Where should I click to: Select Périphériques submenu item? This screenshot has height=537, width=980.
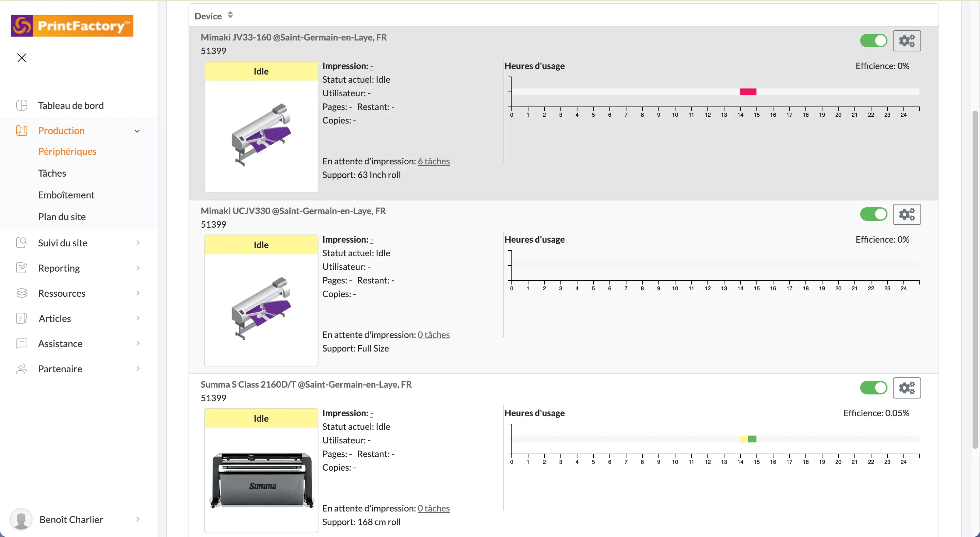[x=67, y=151]
